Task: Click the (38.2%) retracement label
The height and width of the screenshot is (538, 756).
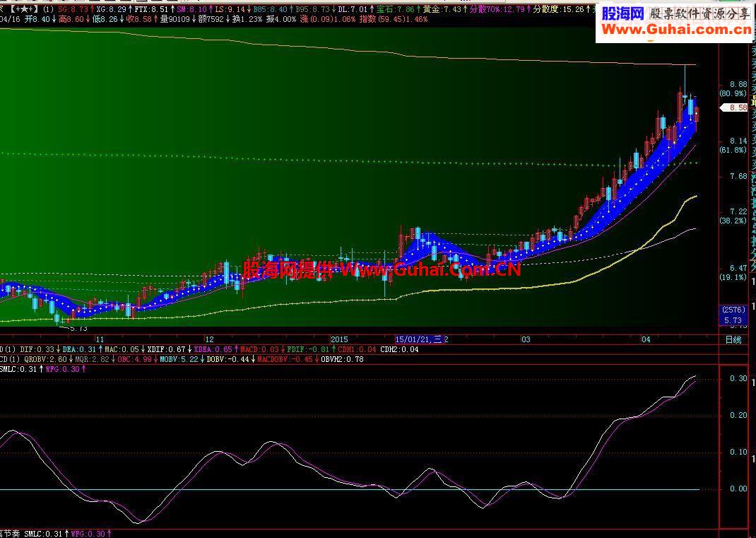Action: pyautogui.click(x=733, y=221)
